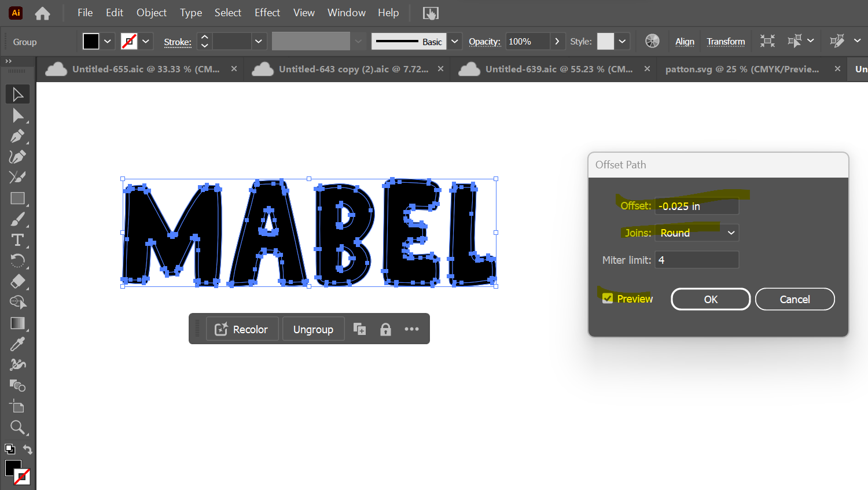Expand the fill color dropdown arrow
The width and height of the screenshot is (868, 490).
click(107, 41)
